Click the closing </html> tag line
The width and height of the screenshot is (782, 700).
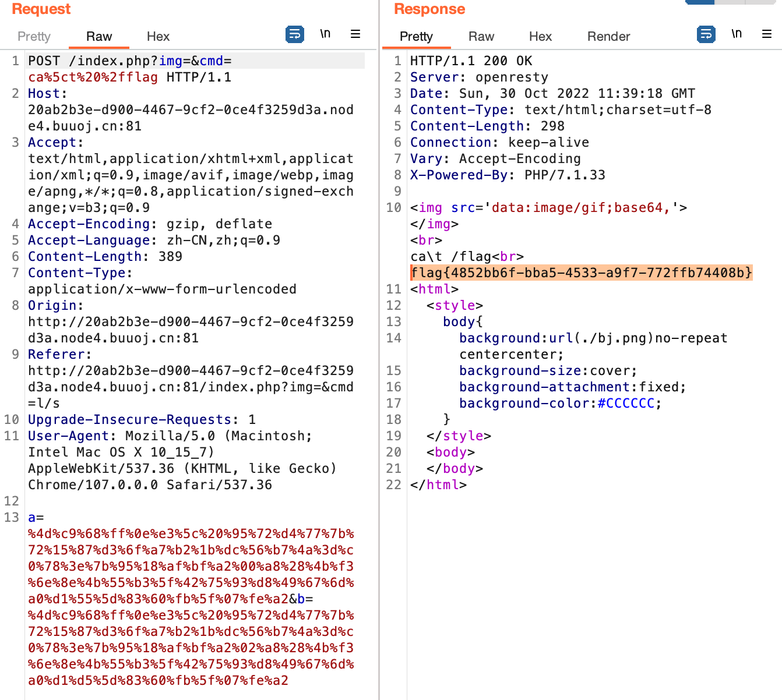pyautogui.click(x=438, y=485)
